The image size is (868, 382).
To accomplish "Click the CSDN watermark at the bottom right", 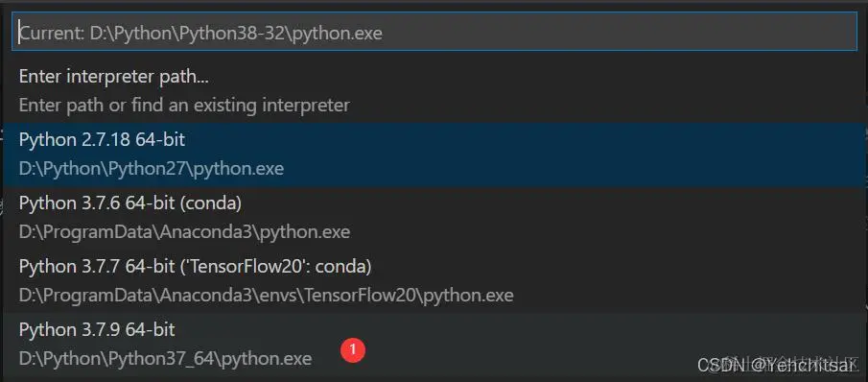I will [x=776, y=366].
